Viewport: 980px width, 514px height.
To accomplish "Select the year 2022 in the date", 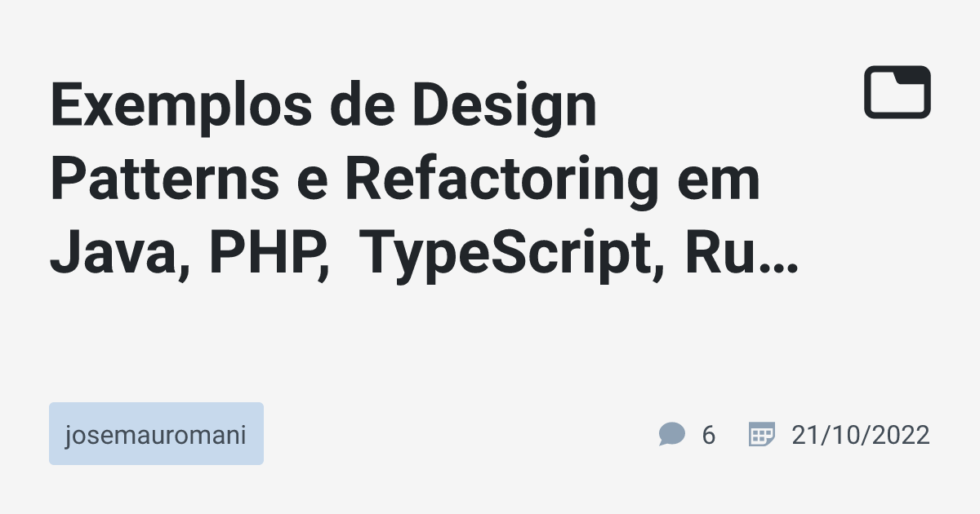I will click(x=902, y=436).
